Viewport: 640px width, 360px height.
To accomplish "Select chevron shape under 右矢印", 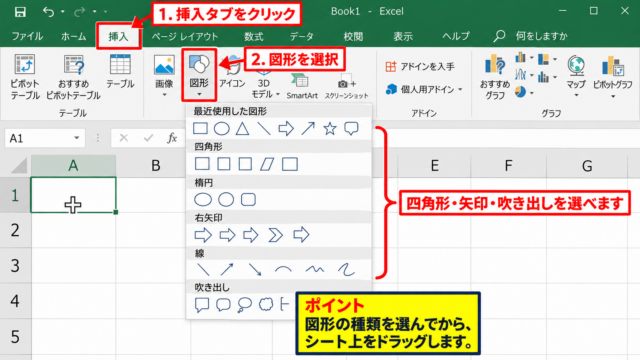I will 276,235.
